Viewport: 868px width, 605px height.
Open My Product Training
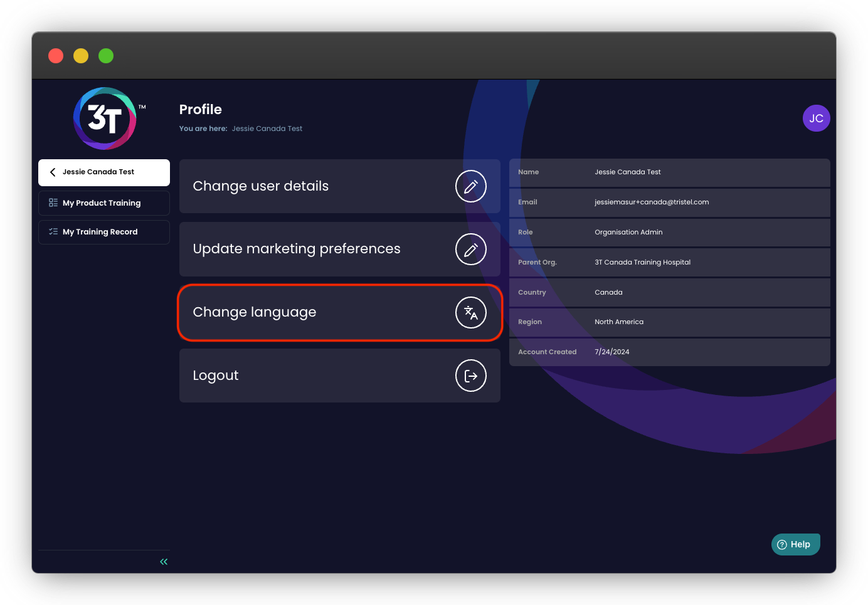[104, 203]
